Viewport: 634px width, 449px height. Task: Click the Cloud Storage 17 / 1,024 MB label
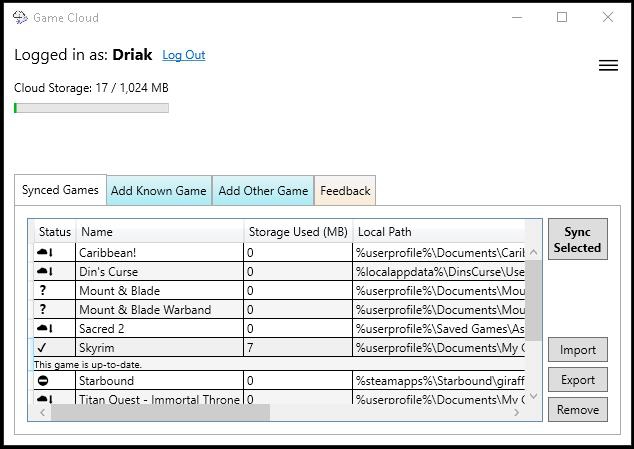91,88
